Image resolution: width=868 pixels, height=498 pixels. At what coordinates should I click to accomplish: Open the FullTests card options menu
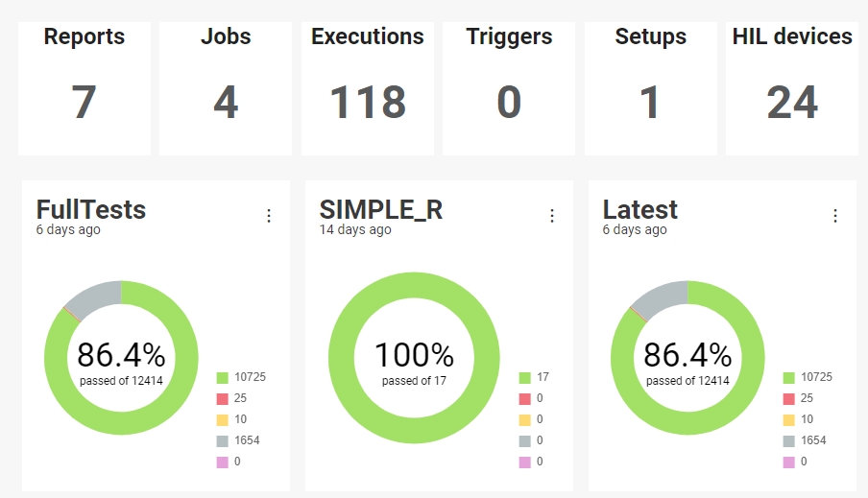click(269, 216)
